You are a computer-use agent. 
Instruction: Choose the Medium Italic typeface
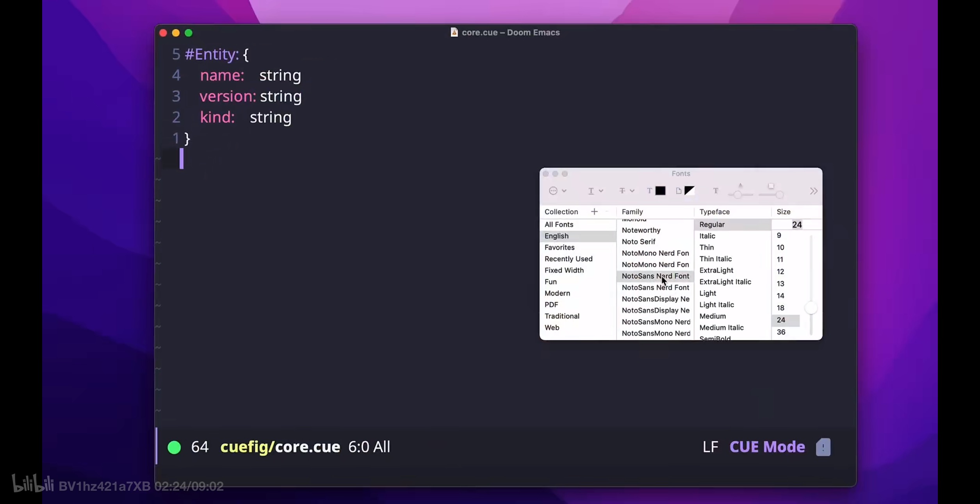[x=732, y=327]
